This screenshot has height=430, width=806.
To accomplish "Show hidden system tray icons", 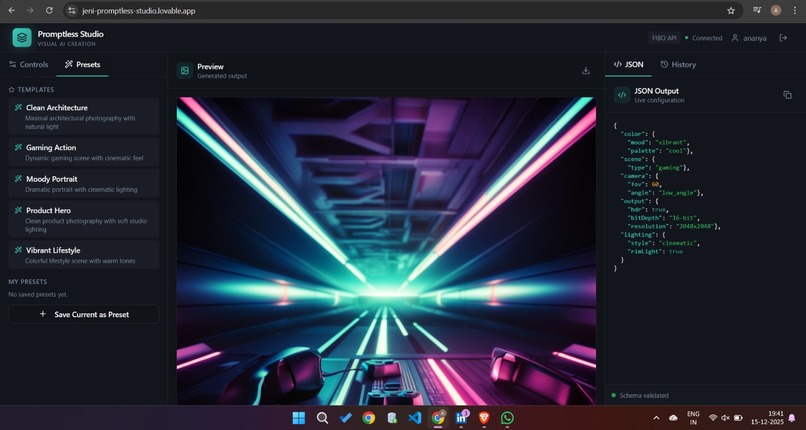I will click(656, 418).
